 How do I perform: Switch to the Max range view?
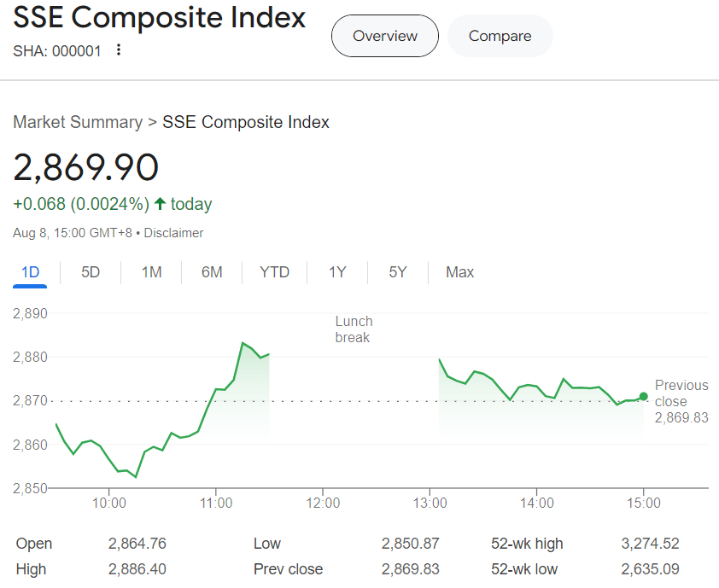pos(459,271)
